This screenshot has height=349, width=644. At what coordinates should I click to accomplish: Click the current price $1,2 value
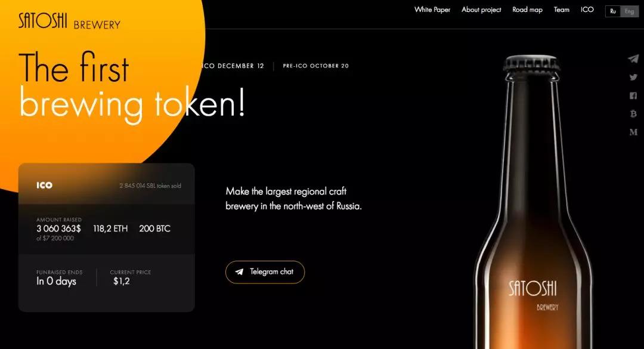click(x=122, y=281)
